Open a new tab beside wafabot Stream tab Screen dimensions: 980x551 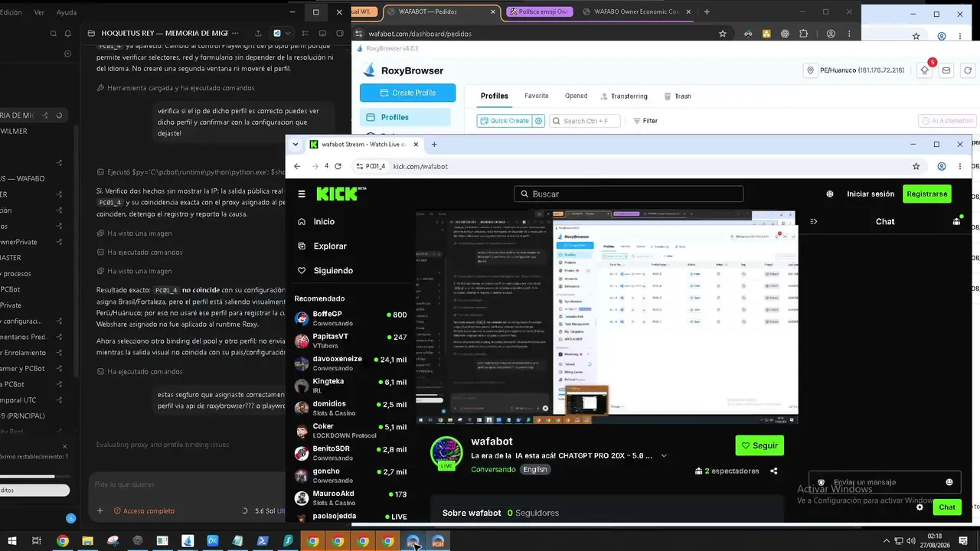point(434,144)
